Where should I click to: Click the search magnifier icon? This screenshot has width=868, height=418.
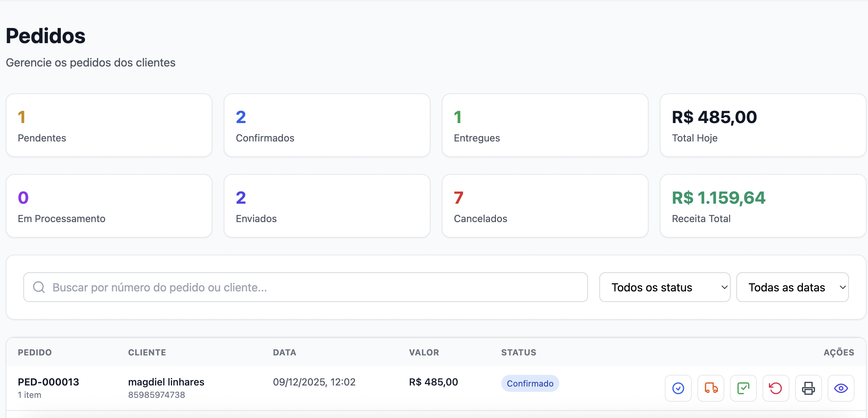coord(39,287)
